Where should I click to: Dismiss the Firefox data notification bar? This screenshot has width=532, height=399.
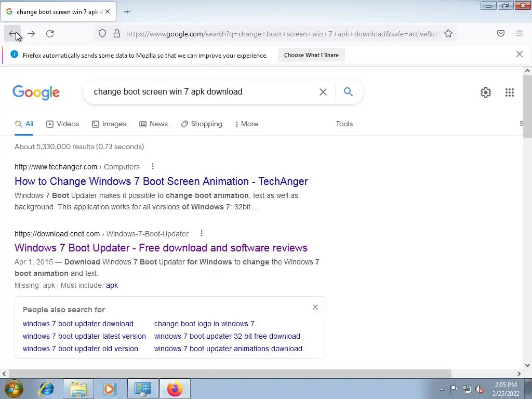tap(520, 54)
